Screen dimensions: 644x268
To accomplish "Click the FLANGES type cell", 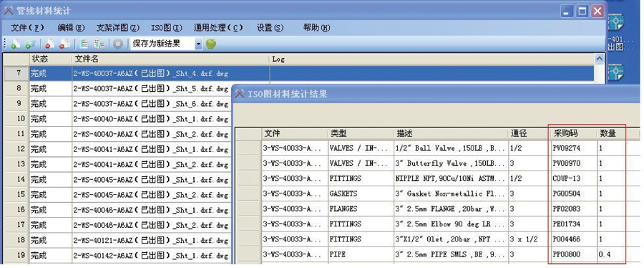I will point(343,209).
